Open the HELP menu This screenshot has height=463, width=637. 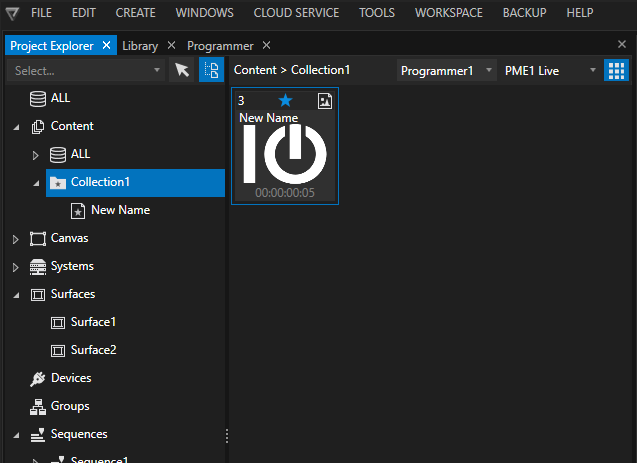point(580,13)
